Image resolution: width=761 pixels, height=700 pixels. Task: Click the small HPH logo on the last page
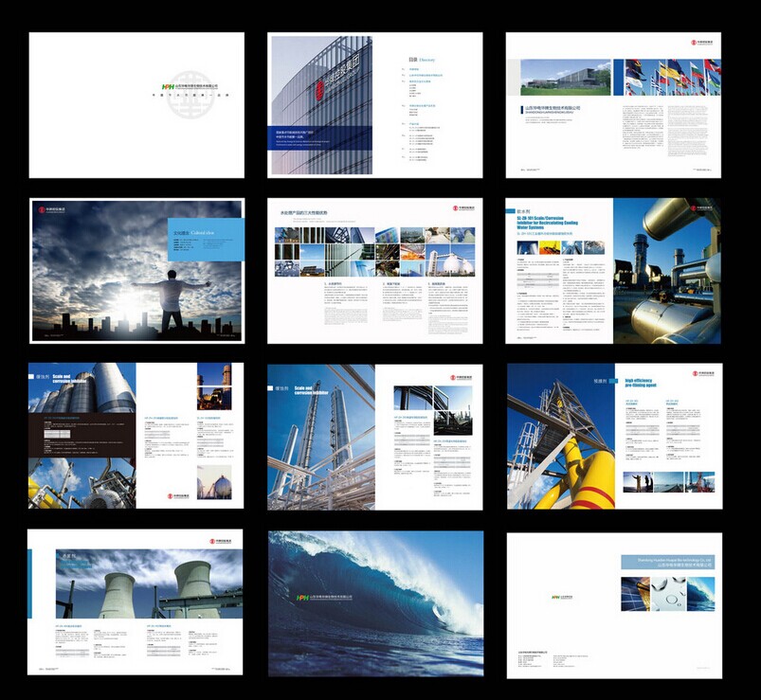coord(555,598)
